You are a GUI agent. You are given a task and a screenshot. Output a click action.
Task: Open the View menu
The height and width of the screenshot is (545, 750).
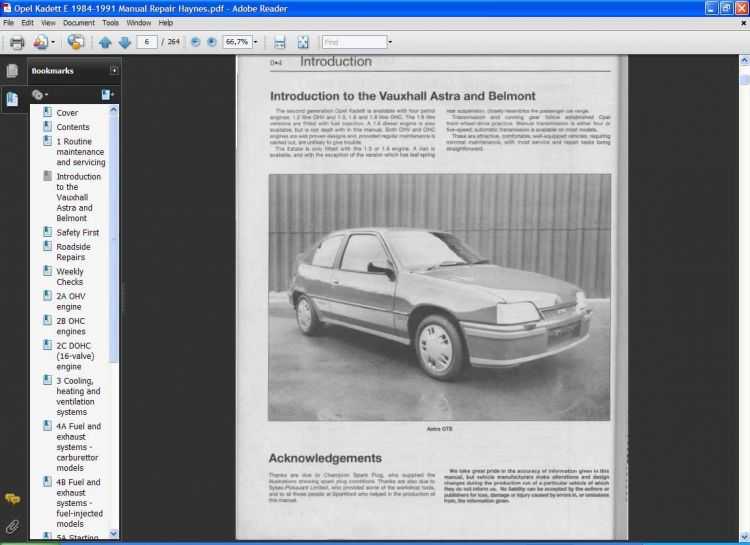pos(48,22)
